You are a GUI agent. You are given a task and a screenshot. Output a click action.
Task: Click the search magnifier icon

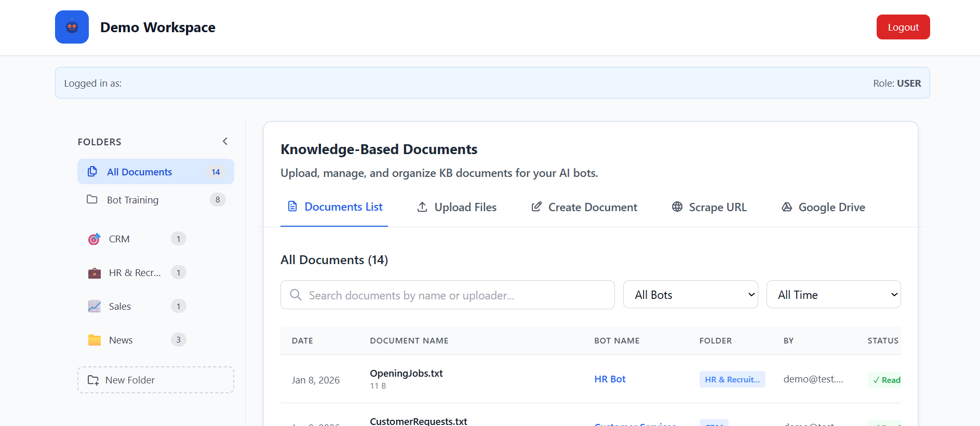[296, 295]
